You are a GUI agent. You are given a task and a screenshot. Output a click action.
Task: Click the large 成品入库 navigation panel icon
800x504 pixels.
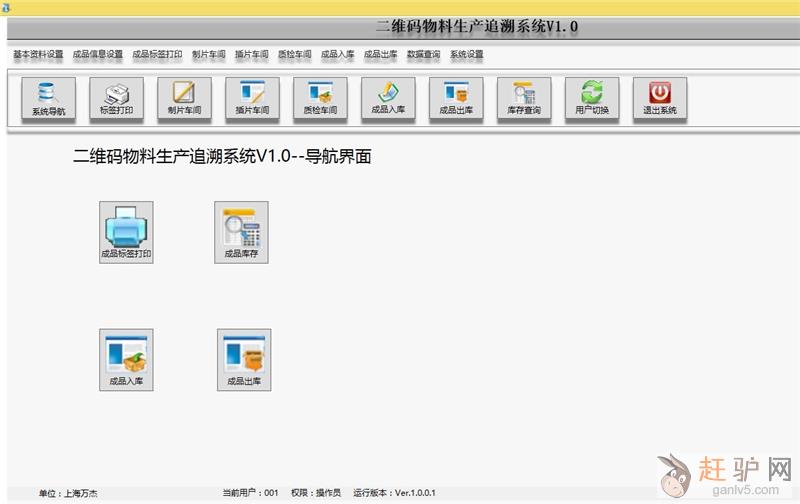click(x=126, y=359)
